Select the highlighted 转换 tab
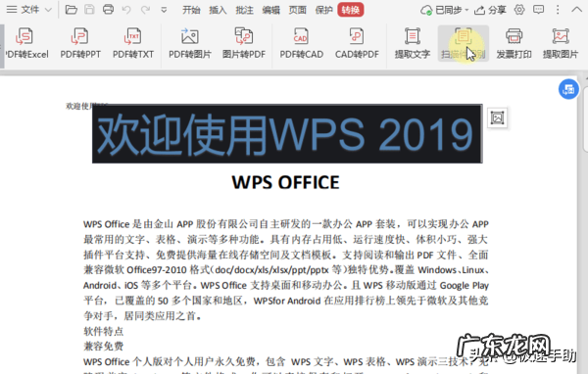 pos(351,10)
